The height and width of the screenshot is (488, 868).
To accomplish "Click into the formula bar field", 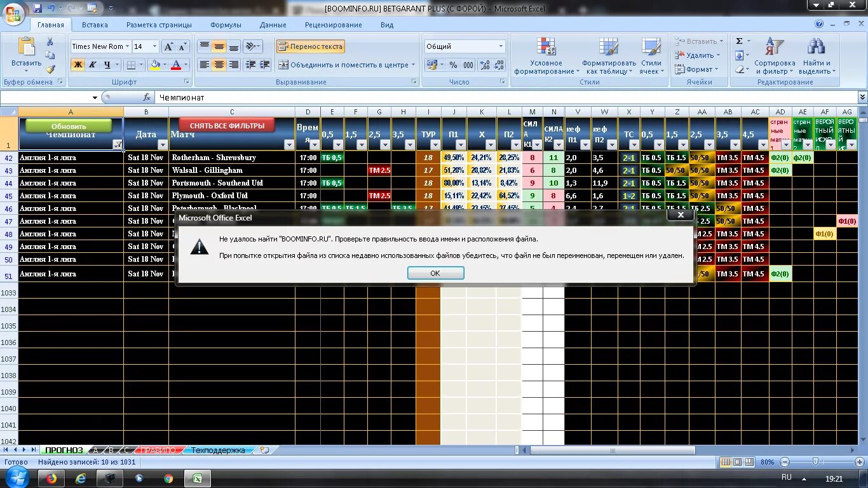I will click(x=505, y=97).
